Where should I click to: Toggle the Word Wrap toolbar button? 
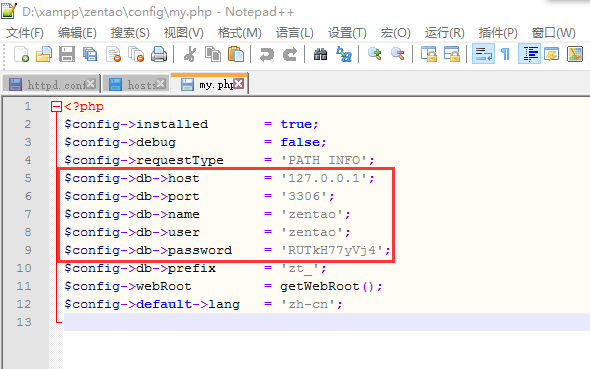tap(483, 54)
